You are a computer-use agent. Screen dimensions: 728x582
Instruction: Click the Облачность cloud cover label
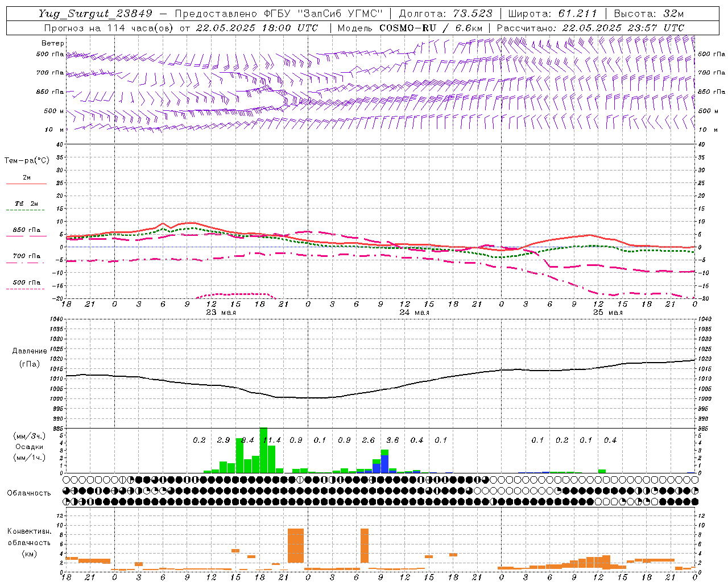(29, 493)
